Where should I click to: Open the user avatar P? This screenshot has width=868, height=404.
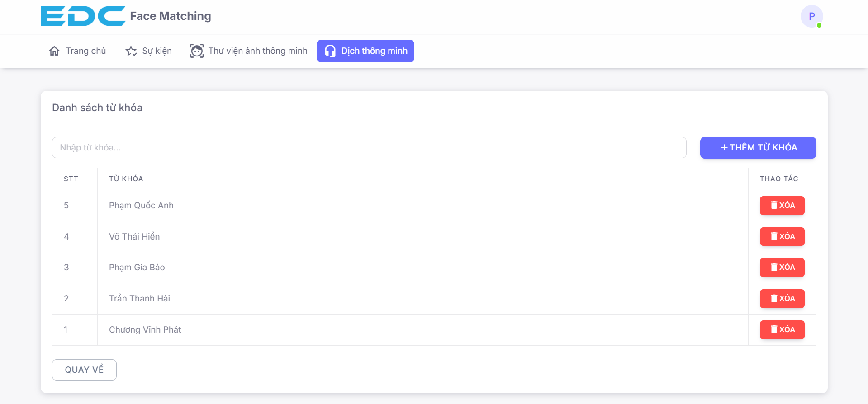point(811,16)
